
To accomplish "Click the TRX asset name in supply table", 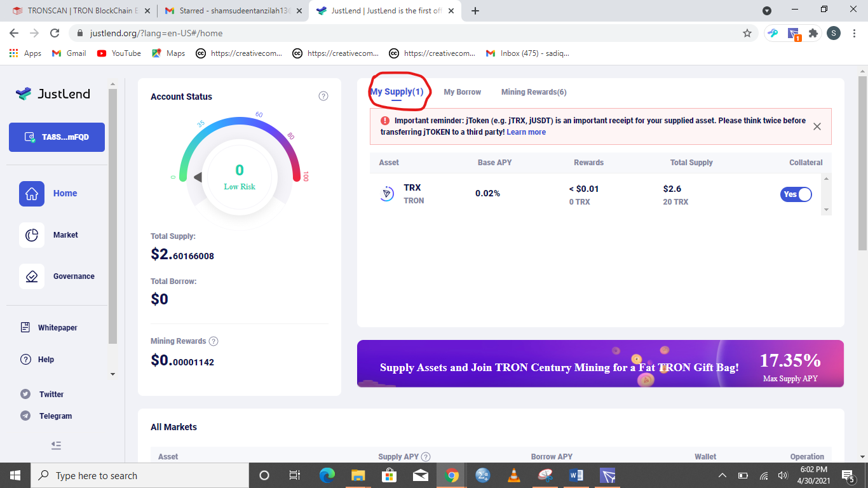I will 412,187.
